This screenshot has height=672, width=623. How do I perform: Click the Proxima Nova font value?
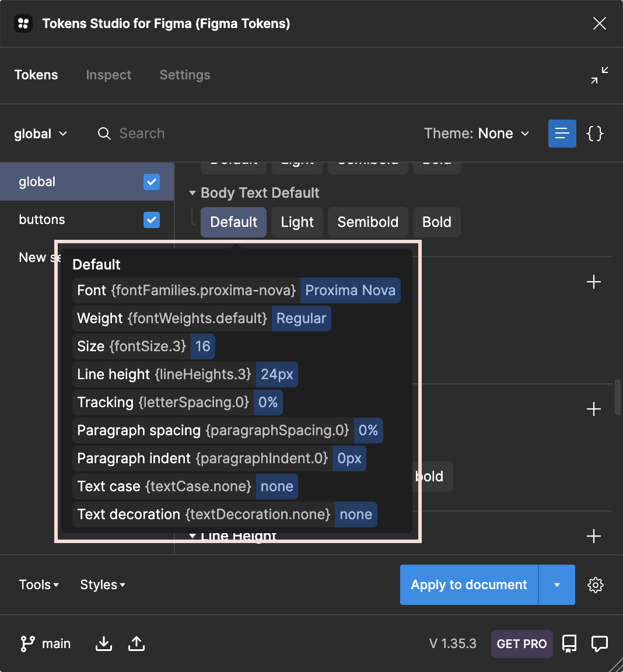350,290
